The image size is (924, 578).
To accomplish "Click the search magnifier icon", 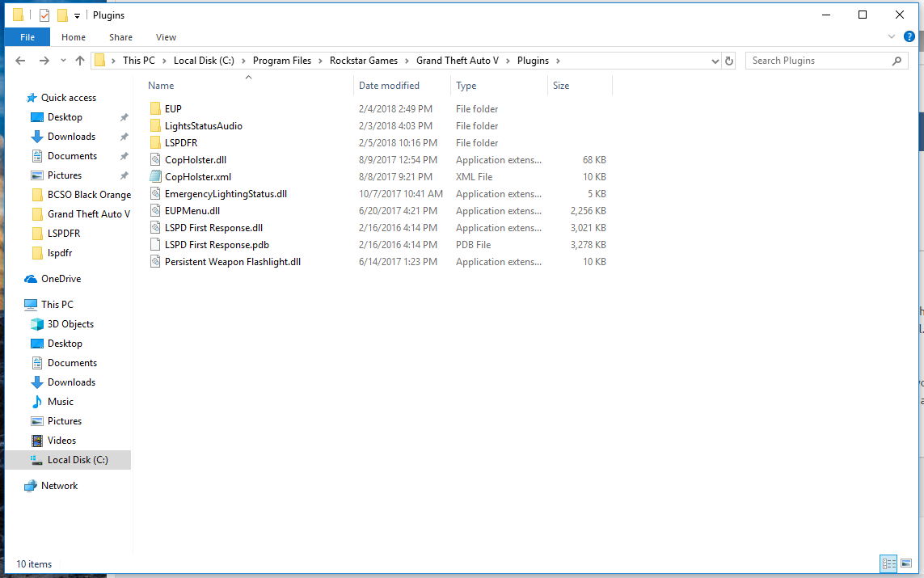I will click(897, 61).
